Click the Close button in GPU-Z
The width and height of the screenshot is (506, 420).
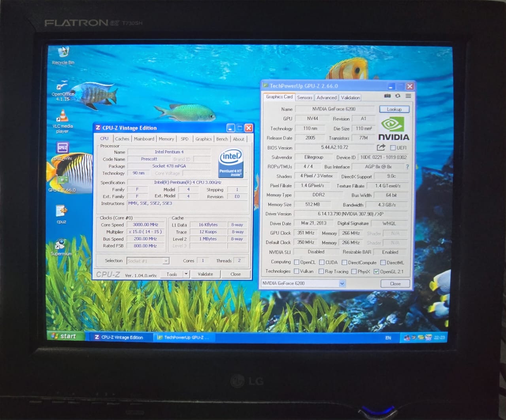pyautogui.click(x=395, y=284)
